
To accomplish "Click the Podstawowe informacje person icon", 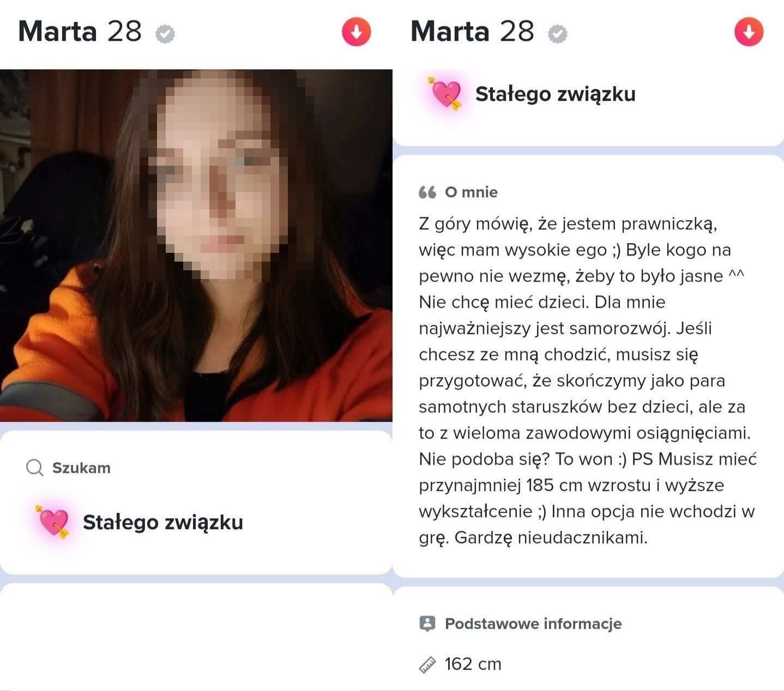I will tap(427, 623).
